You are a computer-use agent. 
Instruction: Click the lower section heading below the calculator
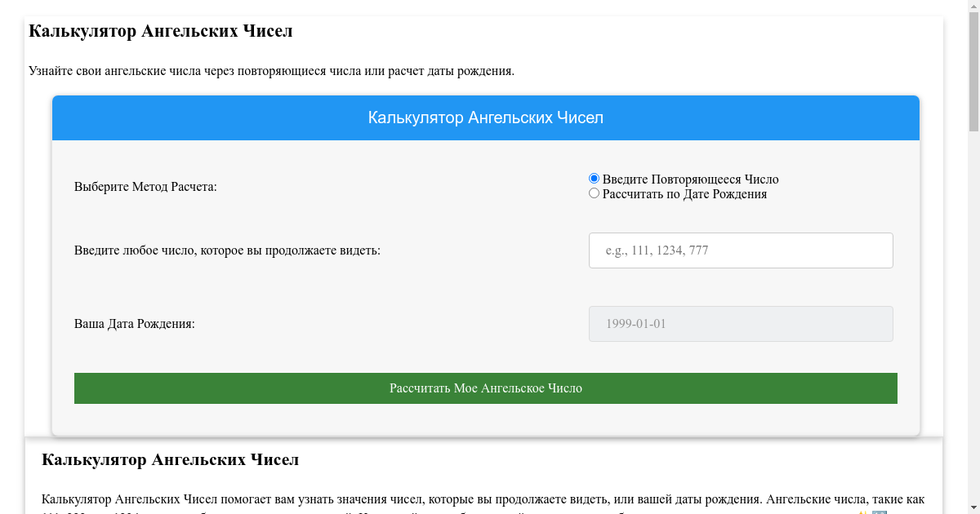(x=170, y=460)
